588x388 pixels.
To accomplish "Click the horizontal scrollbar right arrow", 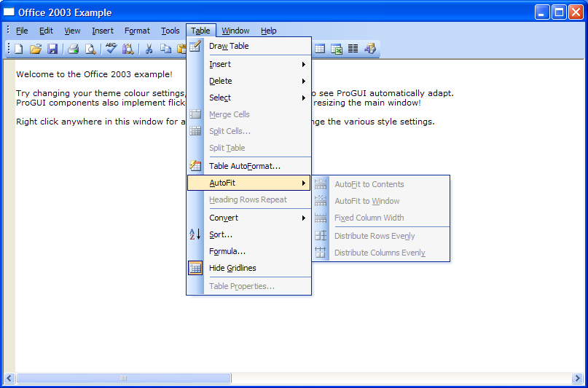I will coord(577,379).
